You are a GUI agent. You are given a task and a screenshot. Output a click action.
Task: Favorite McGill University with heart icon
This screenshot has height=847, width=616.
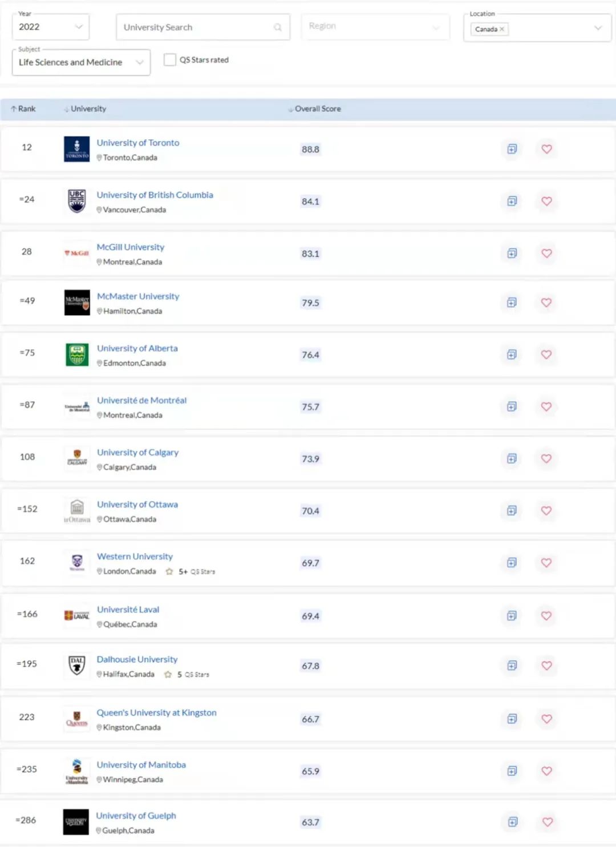point(546,253)
